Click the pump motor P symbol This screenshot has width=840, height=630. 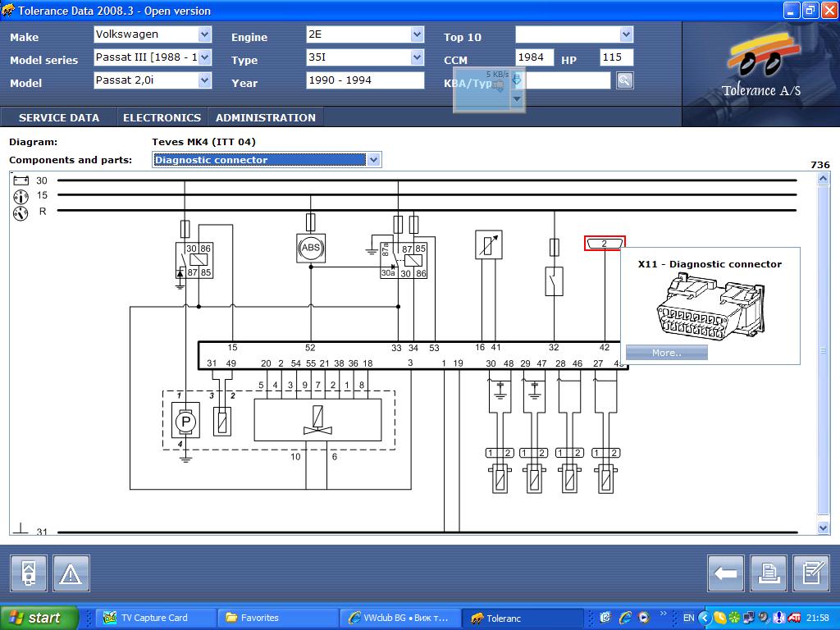coord(185,420)
